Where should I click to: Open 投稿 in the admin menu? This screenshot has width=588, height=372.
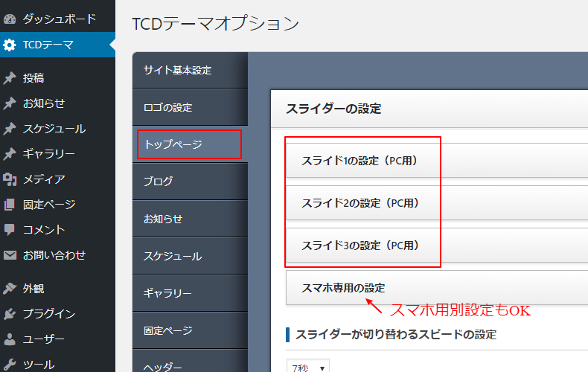pyautogui.click(x=58, y=78)
